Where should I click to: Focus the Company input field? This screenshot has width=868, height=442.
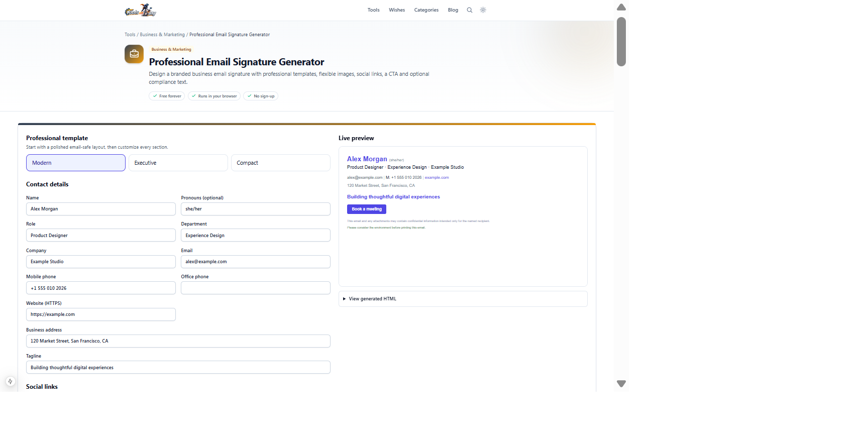click(x=101, y=262)
